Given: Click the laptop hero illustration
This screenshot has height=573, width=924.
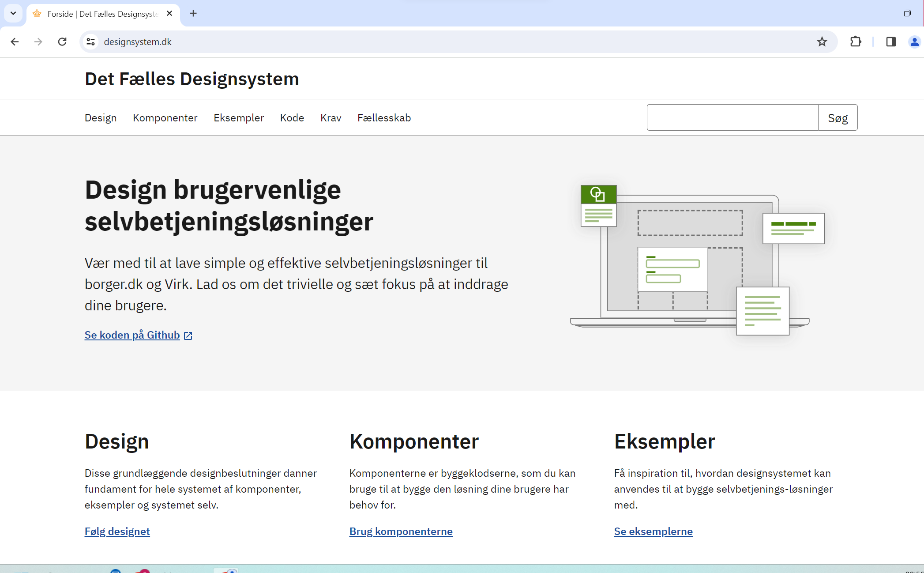Looking at the screenshot, I should (697, 260).
